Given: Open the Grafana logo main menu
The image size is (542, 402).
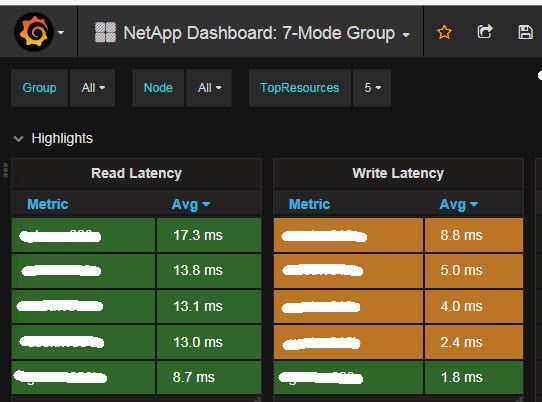Looking at the screenshot, I should 34,32.
